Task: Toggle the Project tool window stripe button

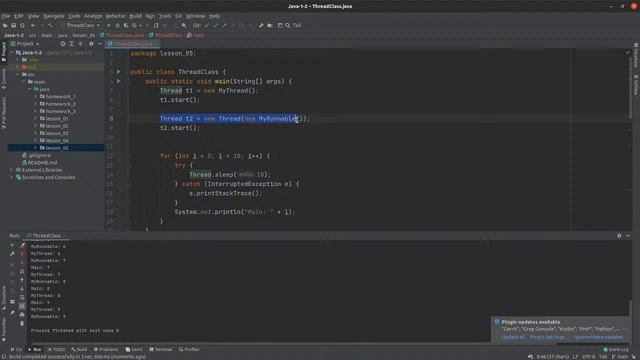Action: click(4, 51)
